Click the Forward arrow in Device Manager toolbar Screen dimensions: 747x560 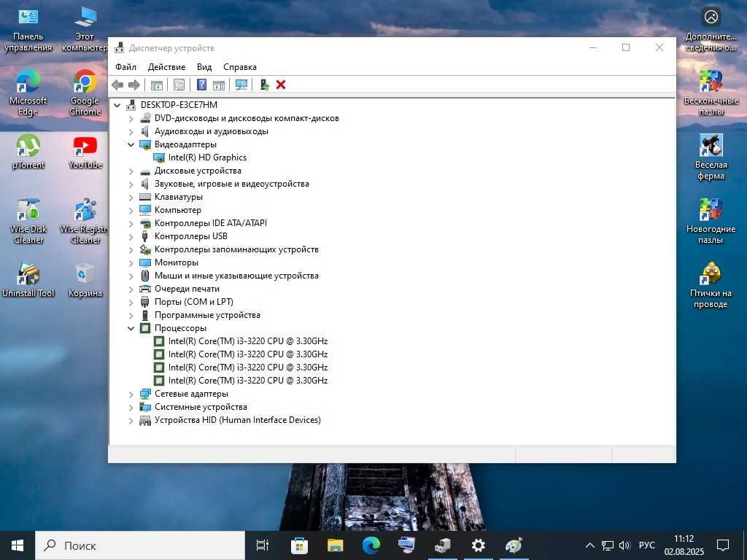pos(134,85)
